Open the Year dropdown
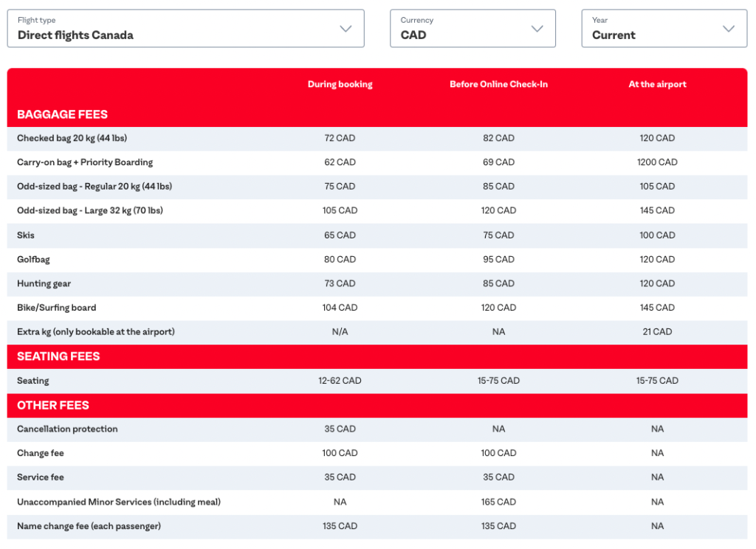 663,28
